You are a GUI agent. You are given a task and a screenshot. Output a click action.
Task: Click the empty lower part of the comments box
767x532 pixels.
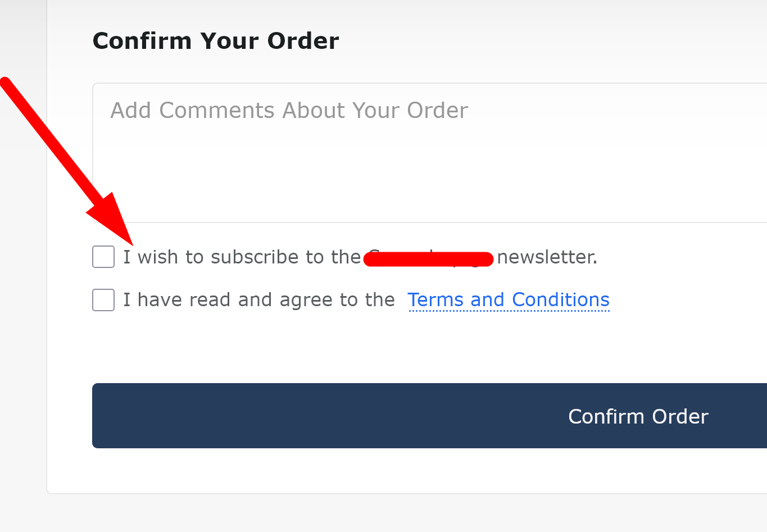[x=430, y=185]
